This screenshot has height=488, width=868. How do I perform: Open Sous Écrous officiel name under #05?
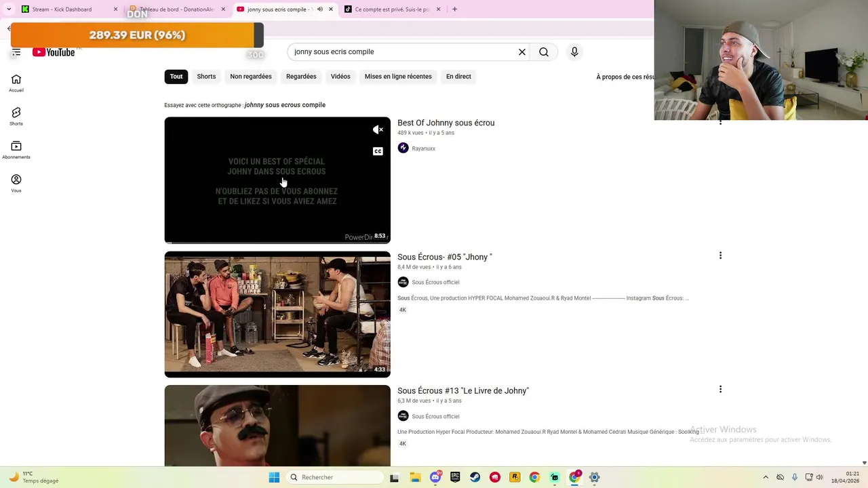point(435,282)
